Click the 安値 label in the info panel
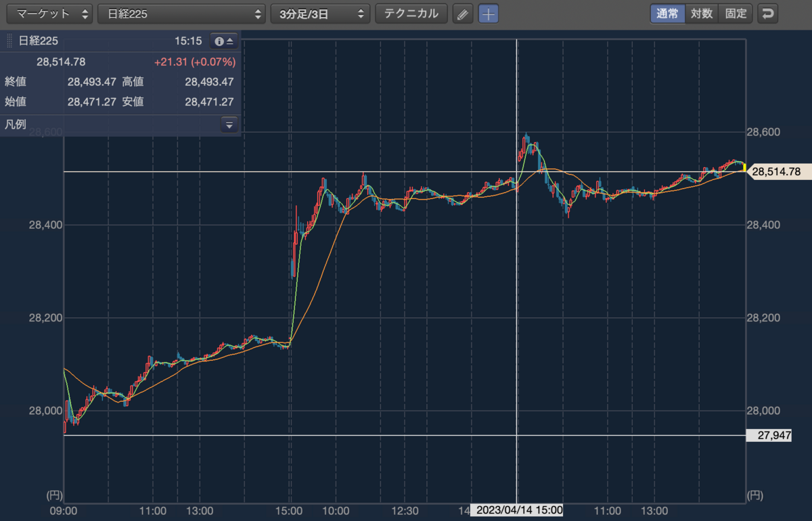This screenshot has width=812, height=521. [133, 102]
